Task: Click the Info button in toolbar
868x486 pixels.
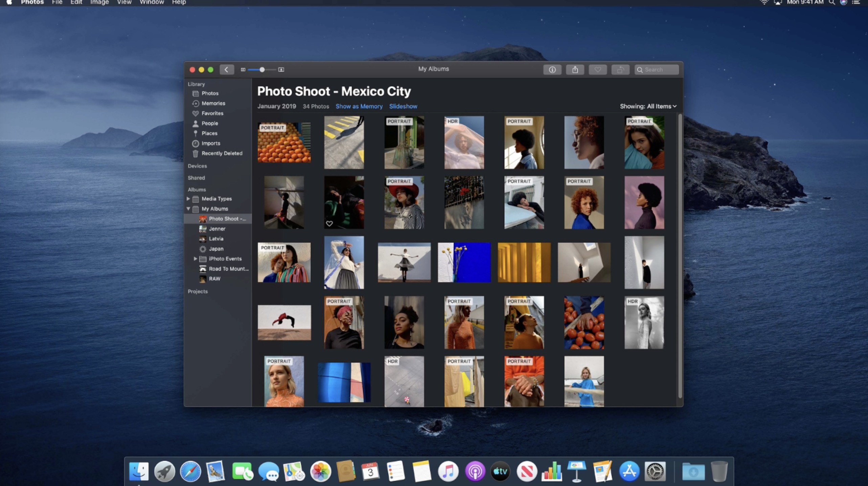Action: (x=552, y=70)
